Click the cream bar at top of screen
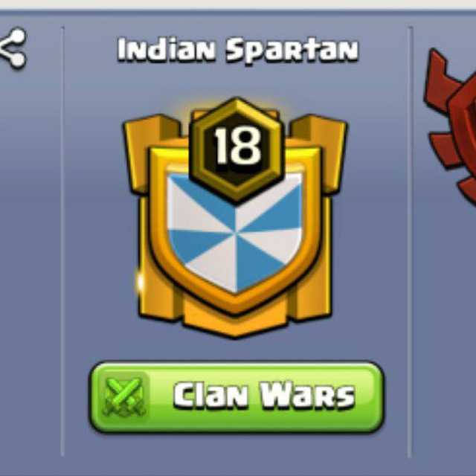Screen dimensions: 476x476 (x=238, y=4)
